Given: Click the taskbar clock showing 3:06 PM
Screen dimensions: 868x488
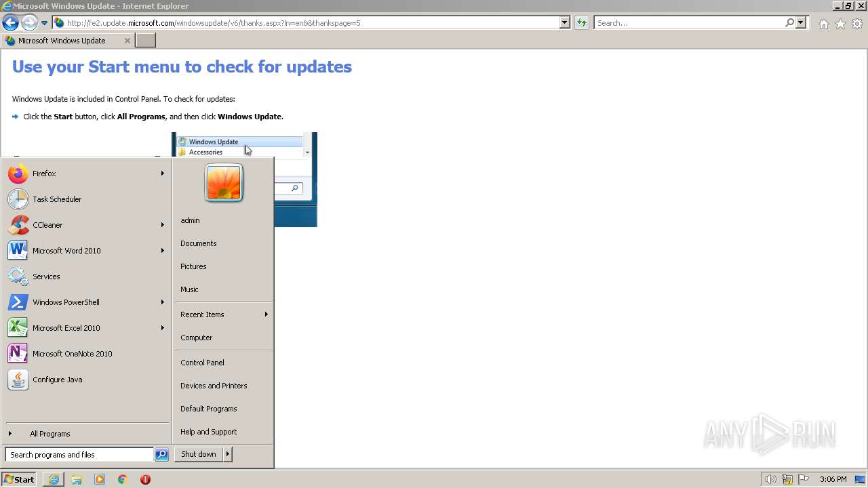Looking at the screenshot, I should coord(833,479).
